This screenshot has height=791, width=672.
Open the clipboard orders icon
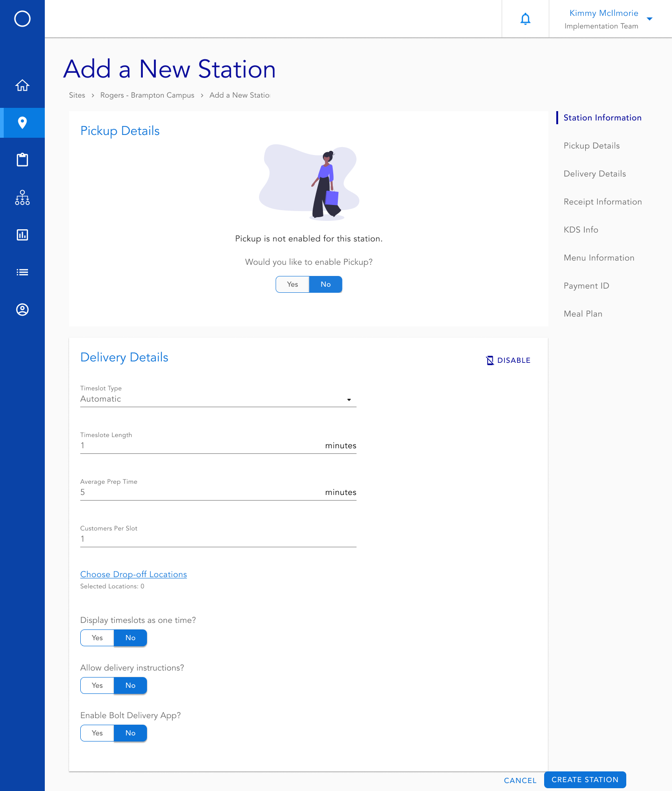click(x=22, y=160)
